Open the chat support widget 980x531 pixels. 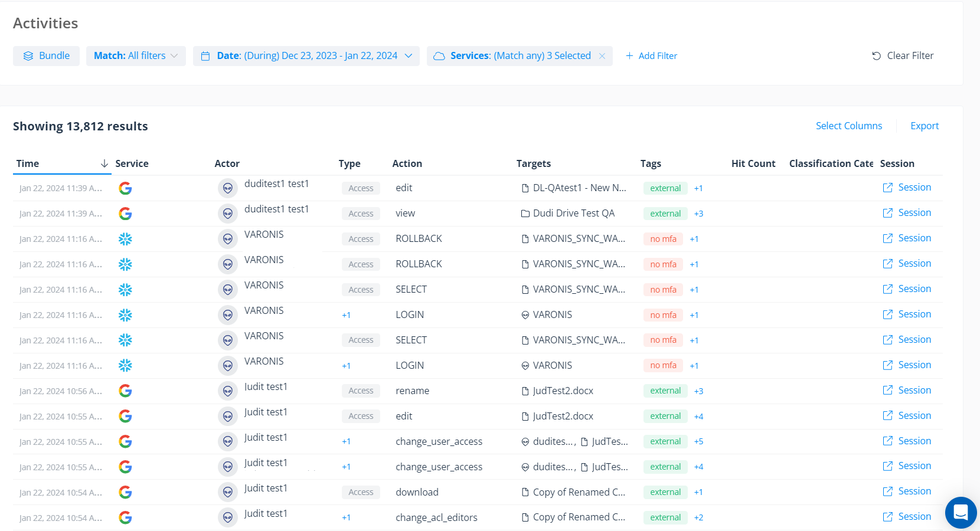(x=961, y=512)
